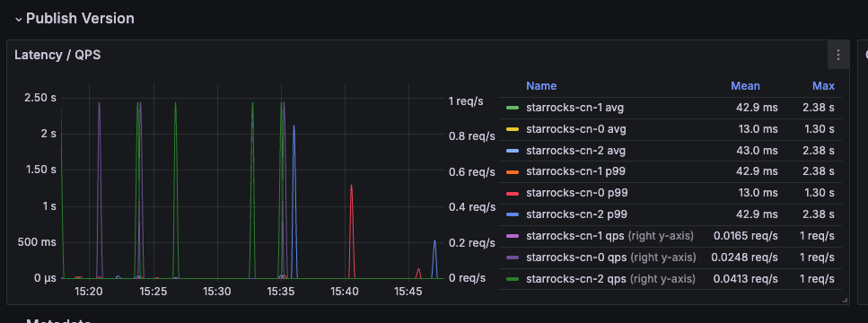Click the purple spike after 15:20
The image size is (868, 323).
tap(99, 191)
